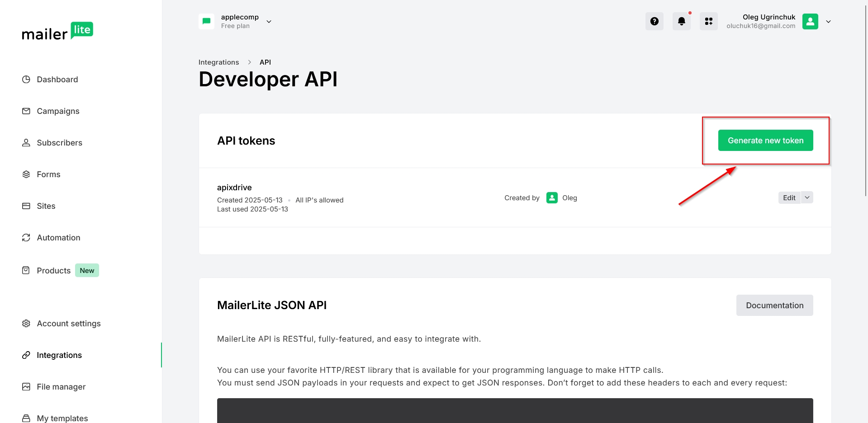
Task: Click "All IP's allowed" text
Action: pos(319,200)
